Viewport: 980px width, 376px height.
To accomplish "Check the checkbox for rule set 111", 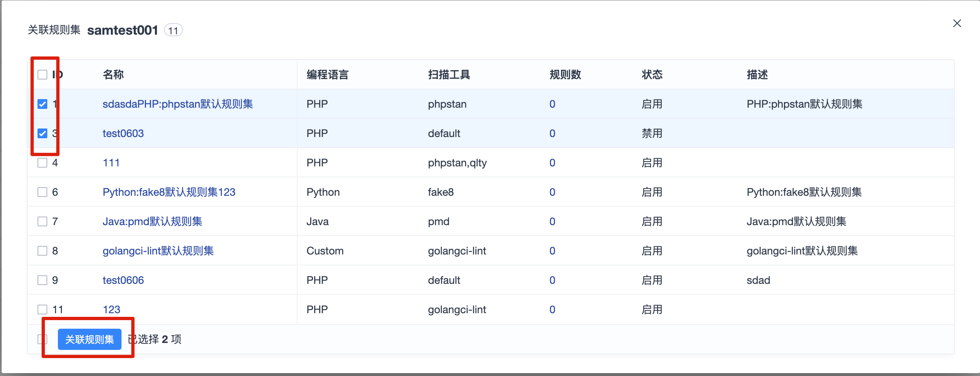I will coord(42,163).
